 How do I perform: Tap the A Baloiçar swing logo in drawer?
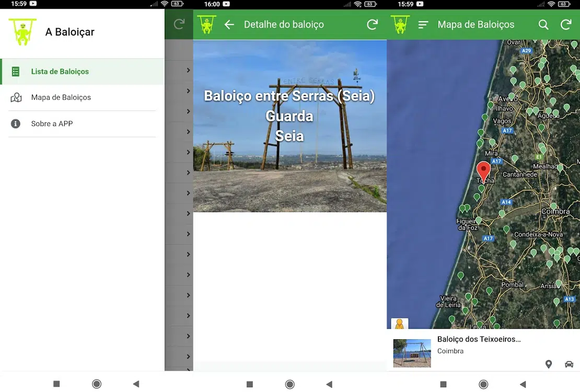(22, 32)
